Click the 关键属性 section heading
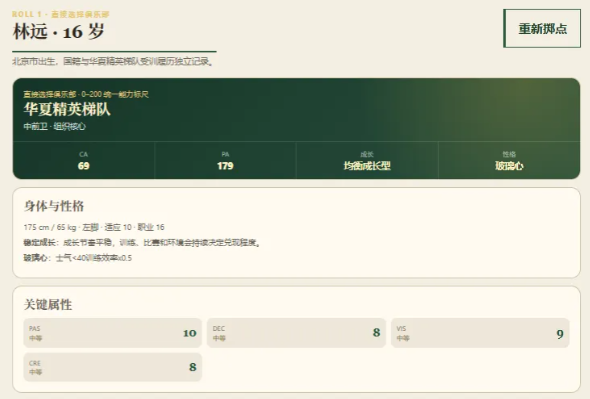The width and height of the screenshot is (590, 399). click(48, 305)
